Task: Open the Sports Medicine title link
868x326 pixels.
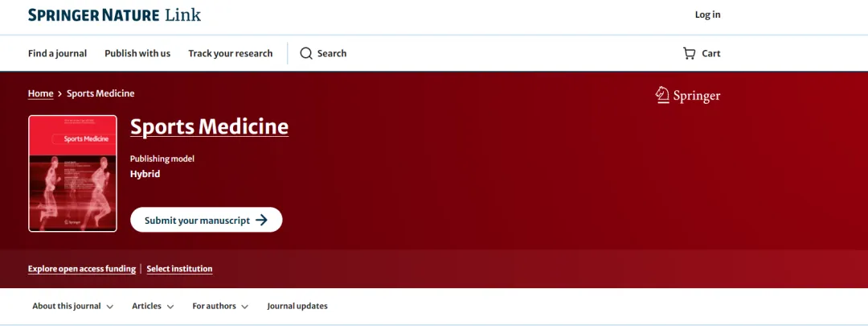Action: 209,127
